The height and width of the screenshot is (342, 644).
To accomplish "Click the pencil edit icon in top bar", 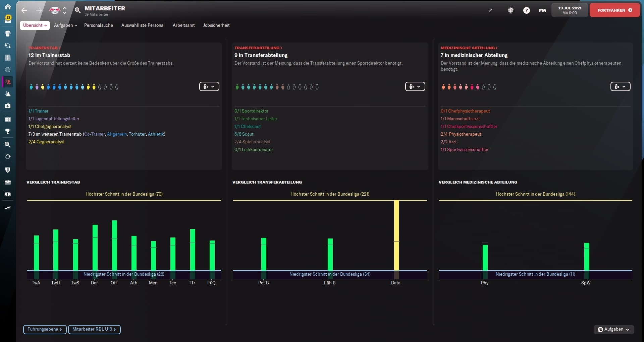I will pyautogui.click(x=490, y=10).
